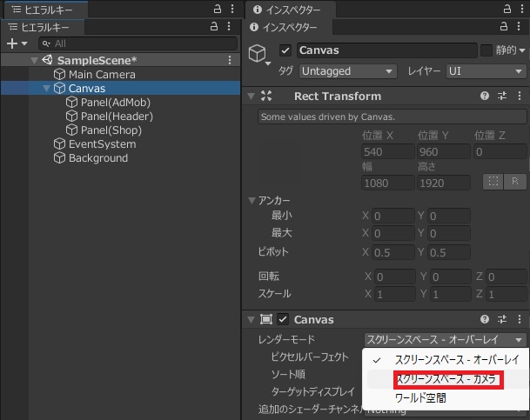Image resolution: width=530 pixels, height=420 pixels.
Task: Open Rect Transform preset settings icon
Action: point(502,96)
